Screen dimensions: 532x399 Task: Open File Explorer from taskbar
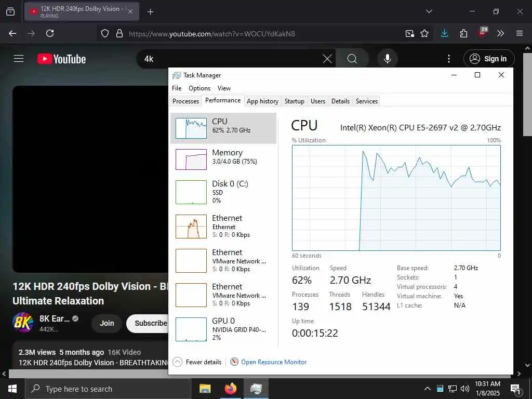205,389
